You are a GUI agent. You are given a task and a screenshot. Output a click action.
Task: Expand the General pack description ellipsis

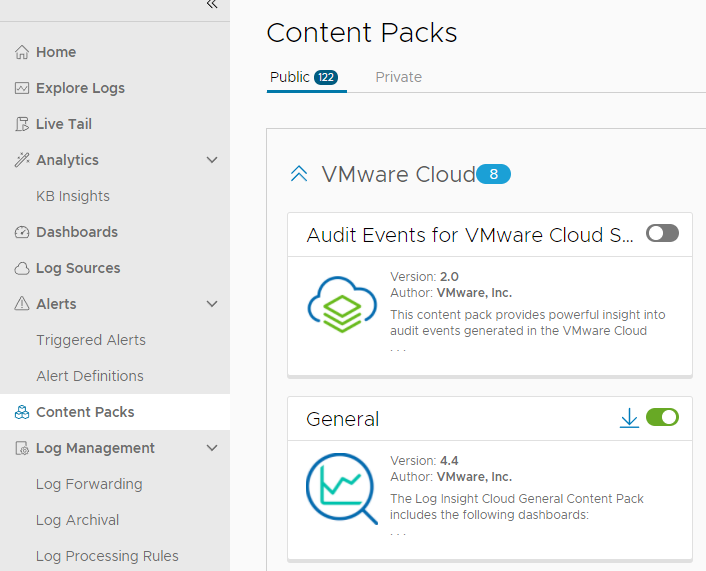[x=398, y=533]
